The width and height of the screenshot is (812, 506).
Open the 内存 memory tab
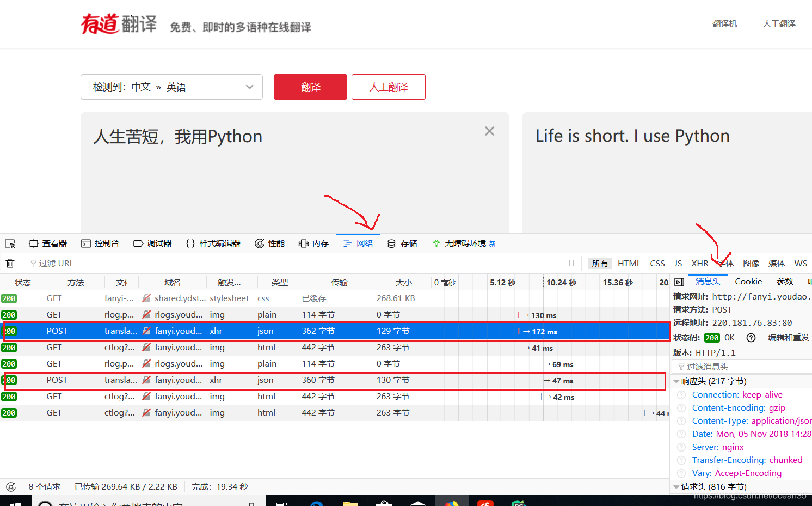click(x=314, y=243)
